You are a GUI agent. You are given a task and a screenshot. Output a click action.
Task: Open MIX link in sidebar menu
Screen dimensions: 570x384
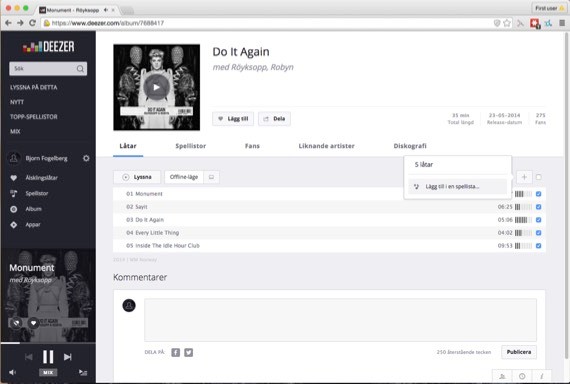pyautogui.click(x=15, y=132)
